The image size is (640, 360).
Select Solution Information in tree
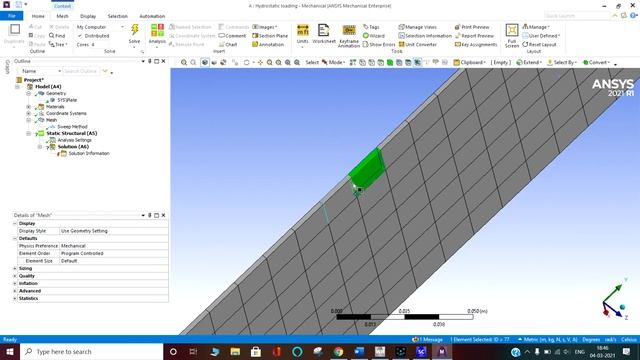tap(89, 153)
